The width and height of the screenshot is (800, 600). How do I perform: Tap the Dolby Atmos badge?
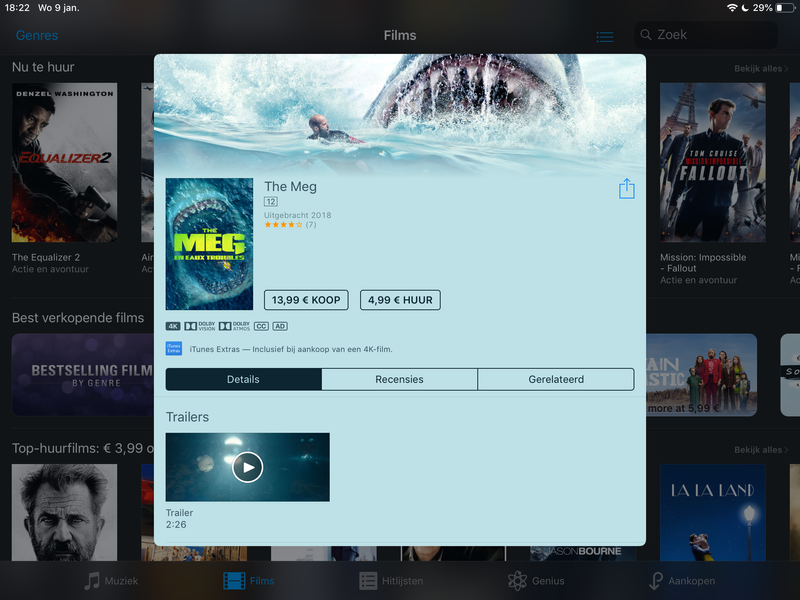pyautogui.click(x=234, y=327)
